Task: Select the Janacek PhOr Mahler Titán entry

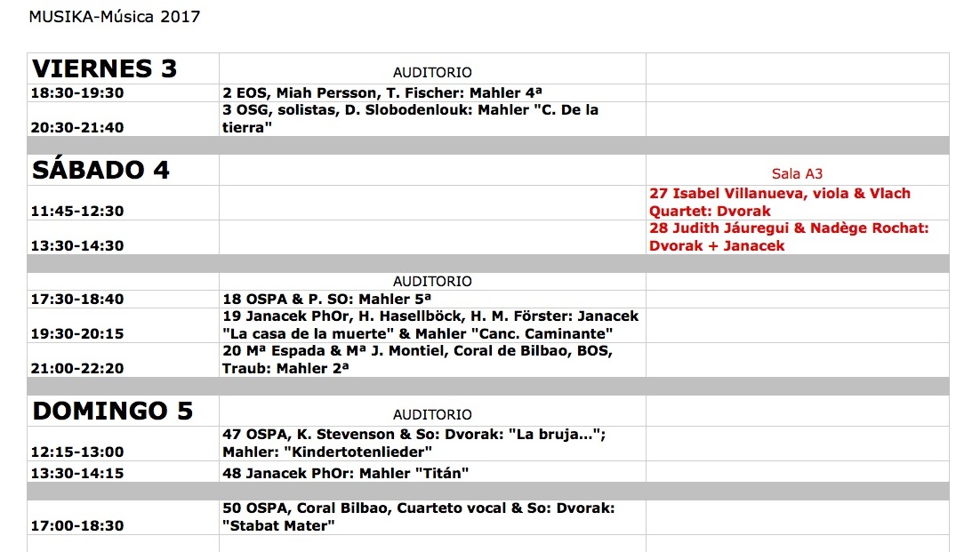Action: tap(345, 472)
